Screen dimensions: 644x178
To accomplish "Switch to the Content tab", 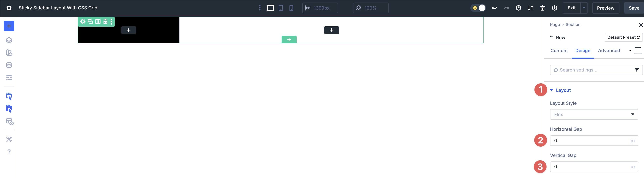I will pos(559,50).
